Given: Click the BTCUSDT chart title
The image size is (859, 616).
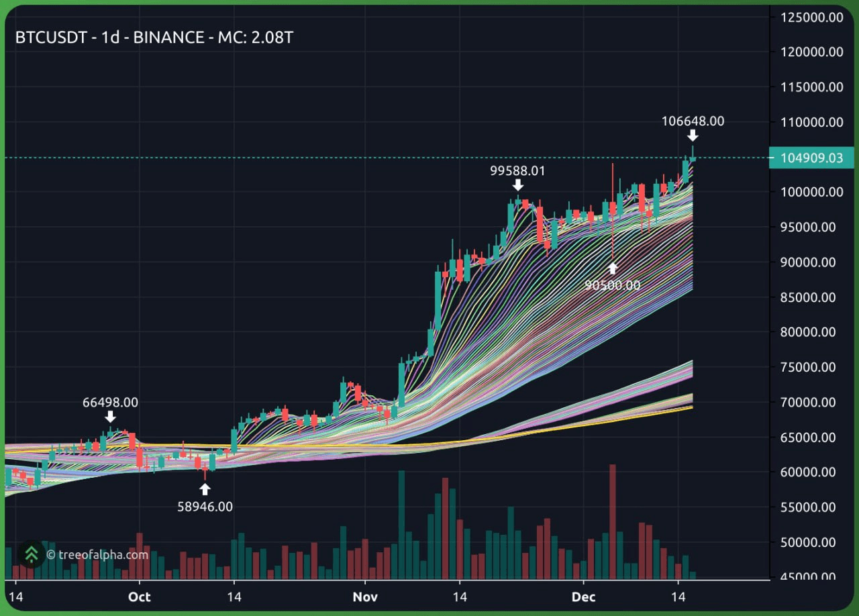Looking at the screenshot, I should (x=154, y=37).
